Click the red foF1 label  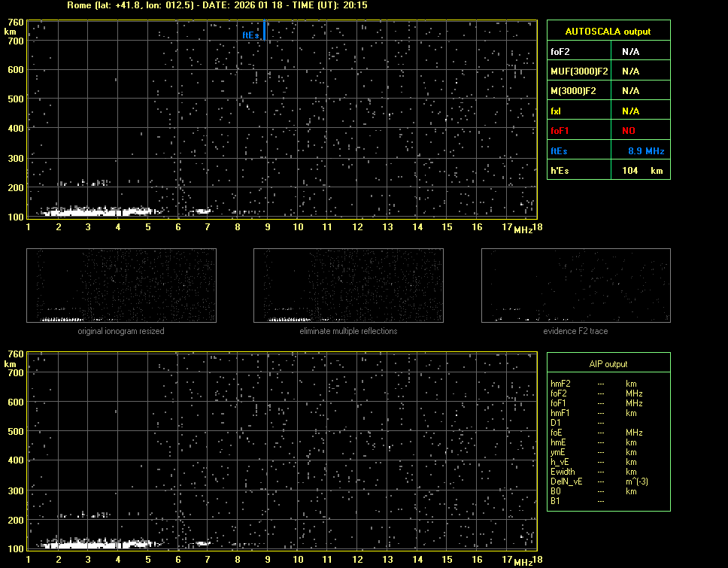pyautogui.click(x=560, y=131)
